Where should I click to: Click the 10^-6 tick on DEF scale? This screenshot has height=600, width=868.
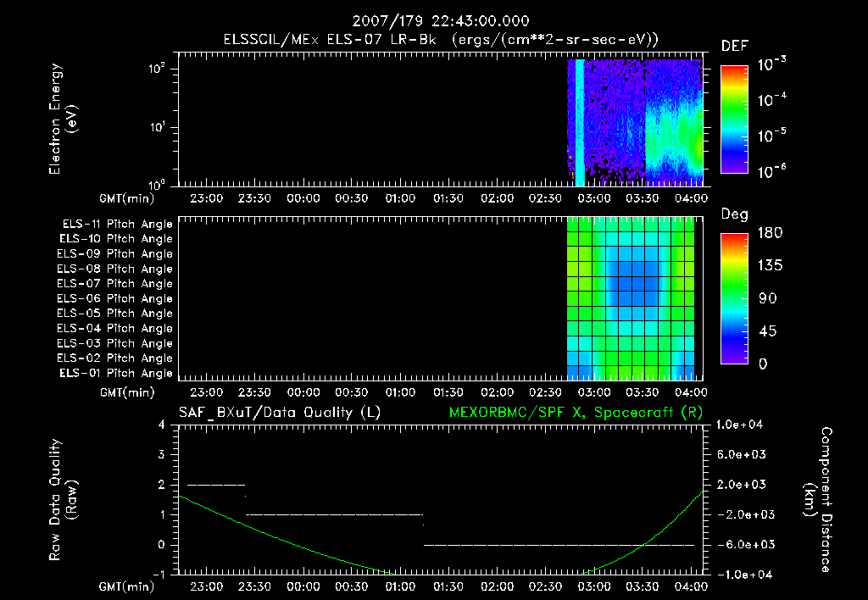pyautogui.click(x=771, y=171)
